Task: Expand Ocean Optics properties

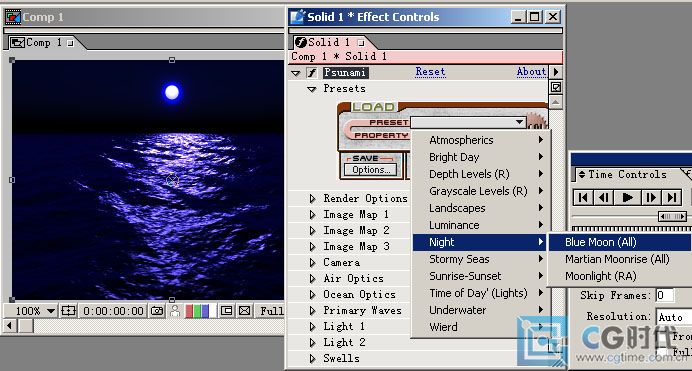Action: (312, 295)
